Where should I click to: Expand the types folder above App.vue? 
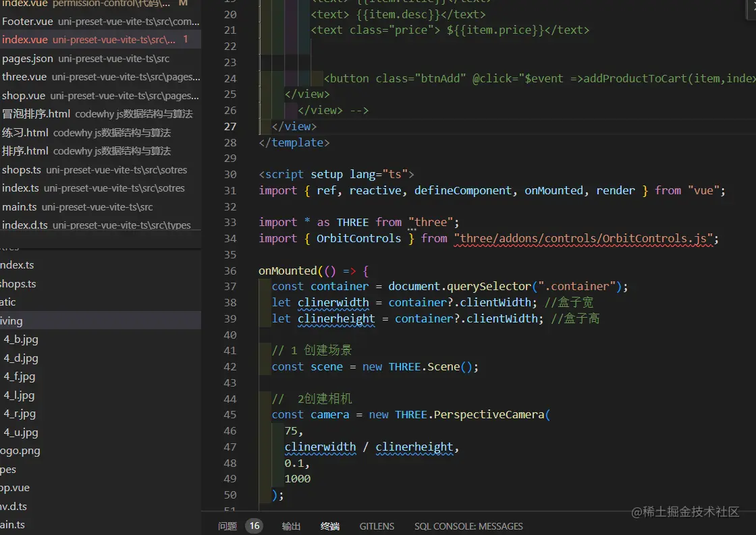coord(8,470)
